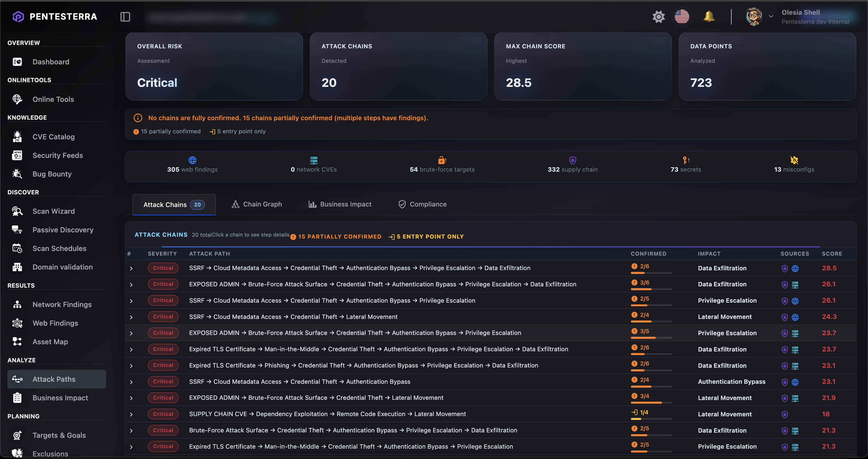The image size is (868, 459).
Task: Open the Compliance tab
Action: click(422, 204)
